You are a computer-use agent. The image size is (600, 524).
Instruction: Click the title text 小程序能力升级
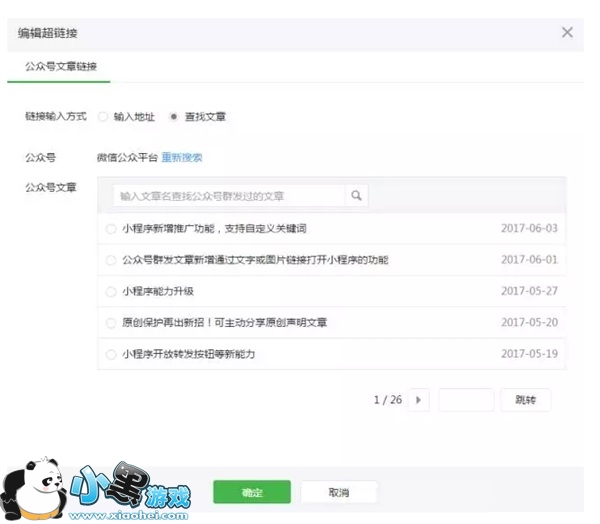pos(158,291)
